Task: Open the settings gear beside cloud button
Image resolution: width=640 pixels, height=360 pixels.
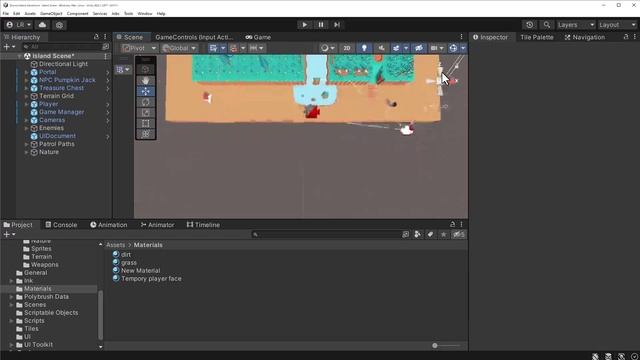Action: click(60, 25)
